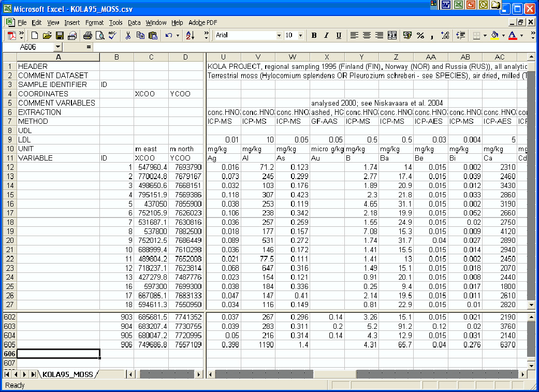Click the Save floppy disk icon
This screenshot has width=539, height=392.
(x=60, y=36)
